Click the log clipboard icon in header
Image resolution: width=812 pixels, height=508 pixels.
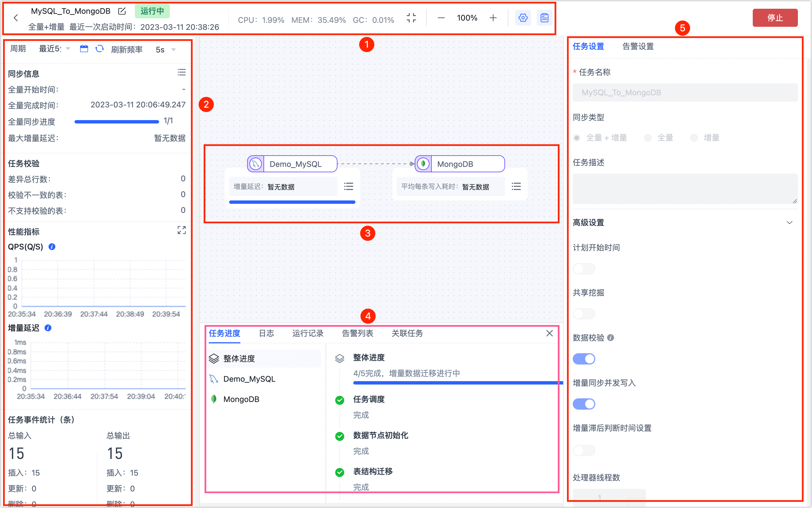pos(544,18)
